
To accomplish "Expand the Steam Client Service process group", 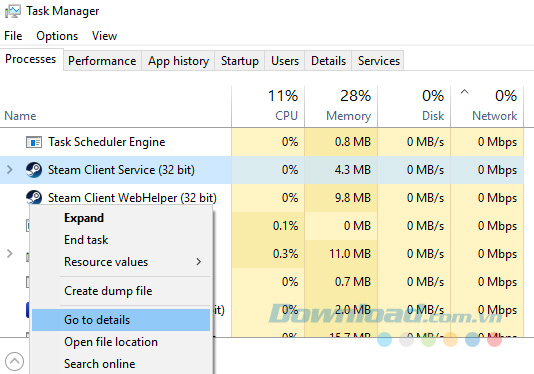I will coord(10,170).
